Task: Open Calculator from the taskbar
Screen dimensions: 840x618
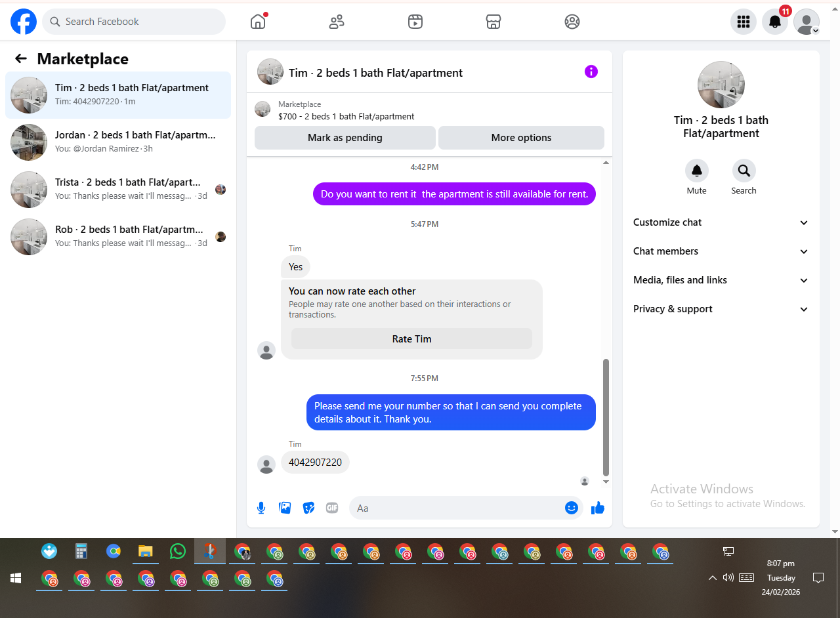Action: coord(81,551)
